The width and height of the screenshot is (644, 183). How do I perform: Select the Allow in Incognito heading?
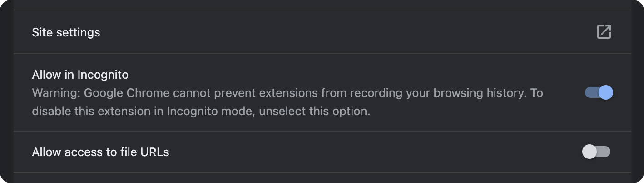click(80, 74)
